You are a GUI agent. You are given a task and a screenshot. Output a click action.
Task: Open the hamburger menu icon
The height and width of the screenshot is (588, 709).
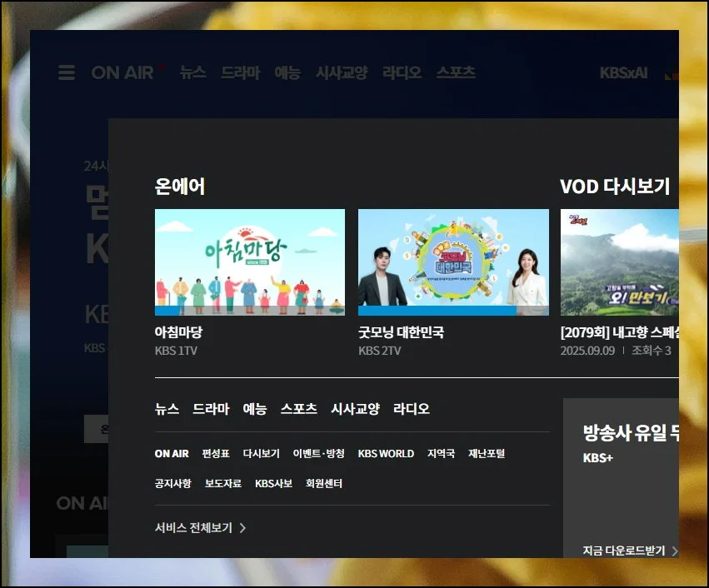[x=67, y=73]
